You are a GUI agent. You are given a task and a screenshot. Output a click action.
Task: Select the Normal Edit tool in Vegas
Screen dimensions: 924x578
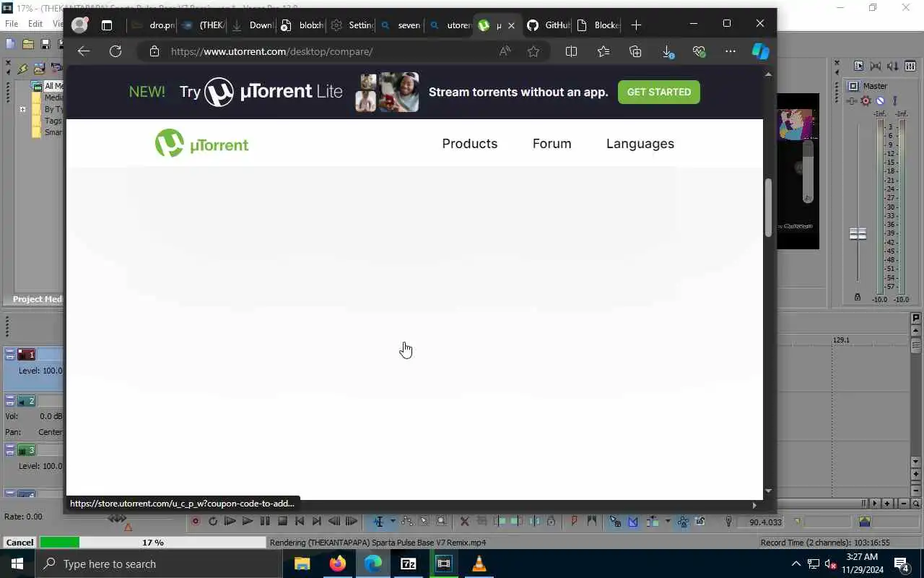click(378, 521)
